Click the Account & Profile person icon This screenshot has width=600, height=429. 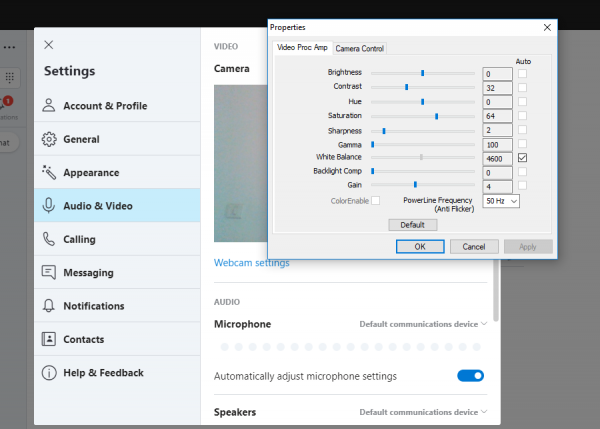coord(49,105)
